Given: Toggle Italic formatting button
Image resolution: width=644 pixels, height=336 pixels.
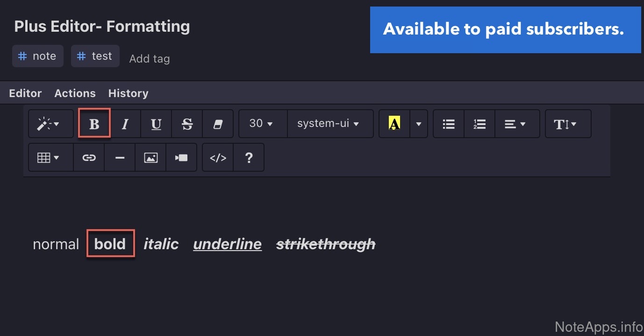Looking at the screenshot, I should 125,124.
